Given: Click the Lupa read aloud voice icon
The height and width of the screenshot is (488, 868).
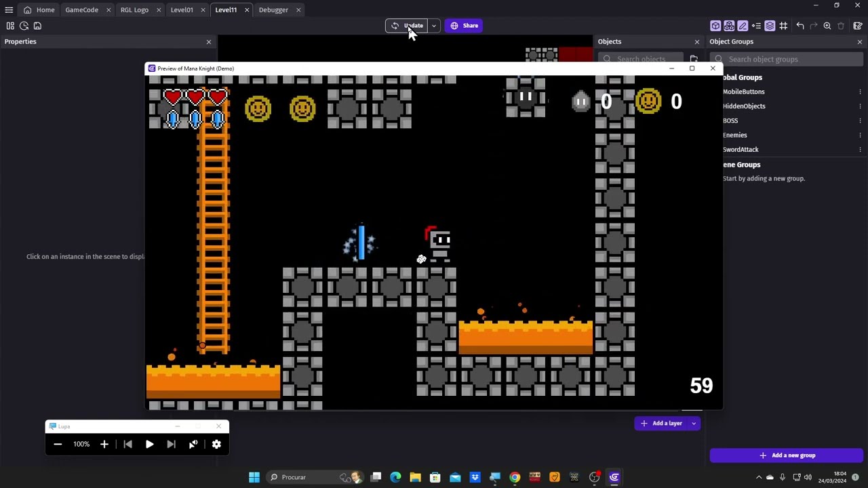Looking at the screenshot, I should click(193, 444).
